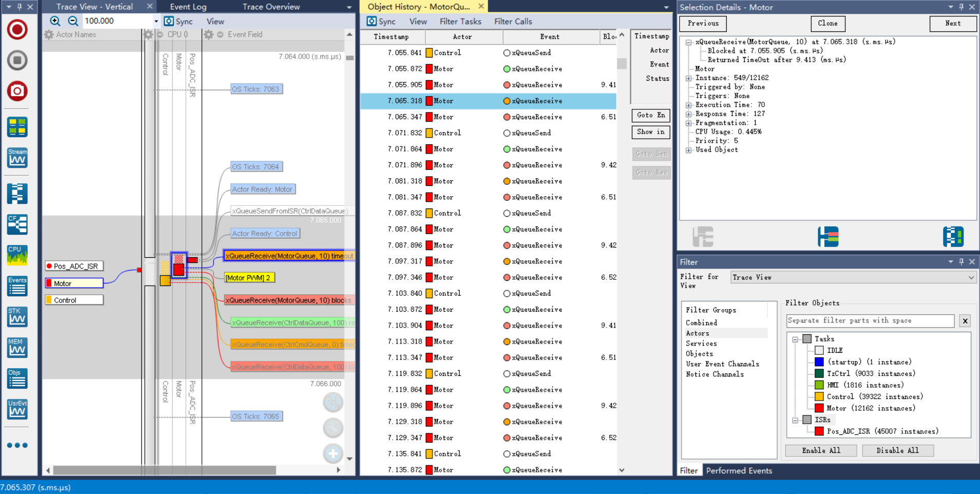Expand the Response Time: 127 node
The height and width of the screenshot is (494, 980).
tap(689, 114)
